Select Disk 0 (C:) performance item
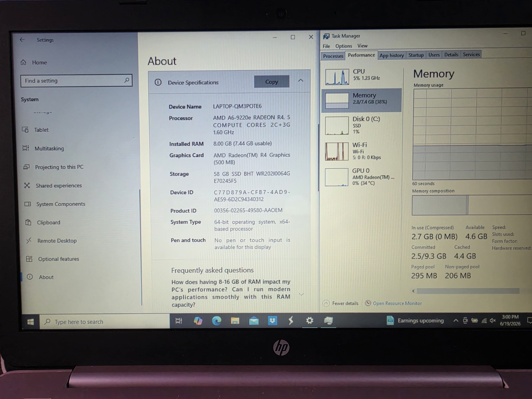 [x=361, y=125]
